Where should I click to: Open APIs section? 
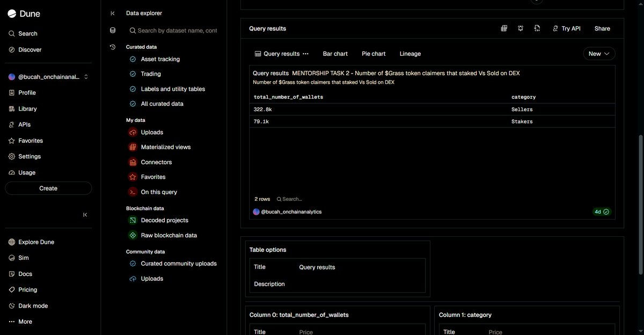tap(20, 125)
